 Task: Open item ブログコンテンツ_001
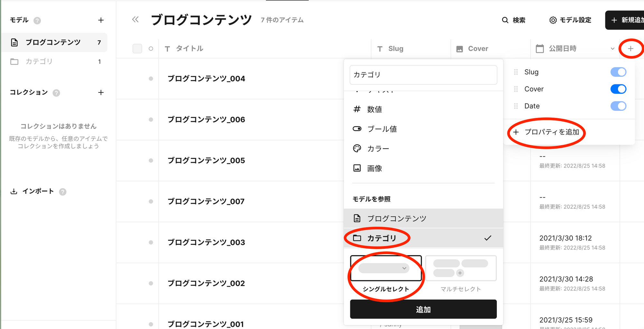coord(206,324)
